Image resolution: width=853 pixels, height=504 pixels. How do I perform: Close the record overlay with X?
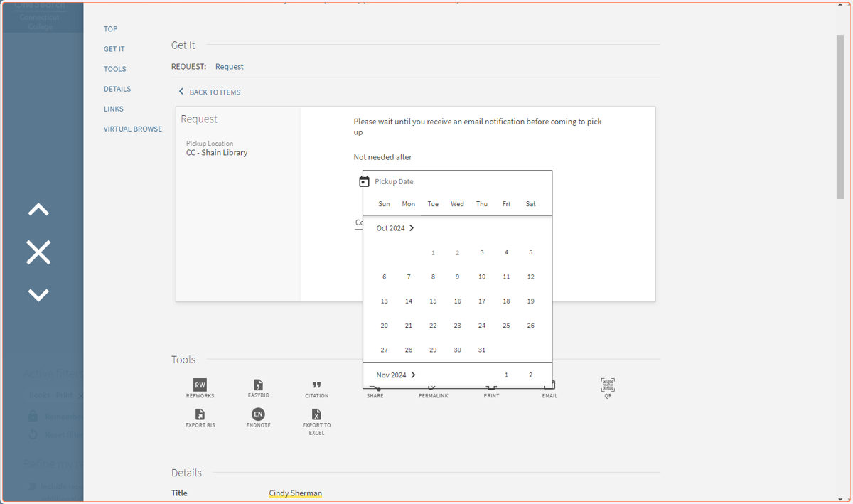click(38, 252)
